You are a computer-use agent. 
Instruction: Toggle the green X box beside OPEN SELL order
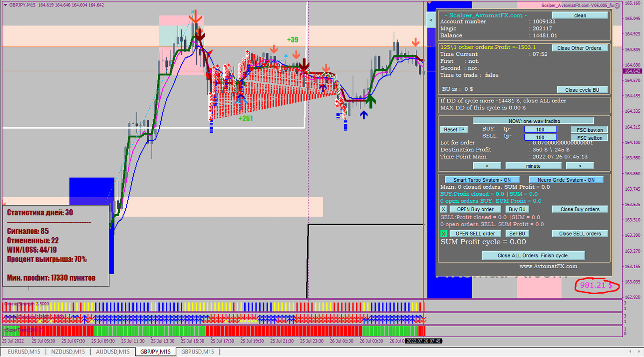tap(443, 233)
